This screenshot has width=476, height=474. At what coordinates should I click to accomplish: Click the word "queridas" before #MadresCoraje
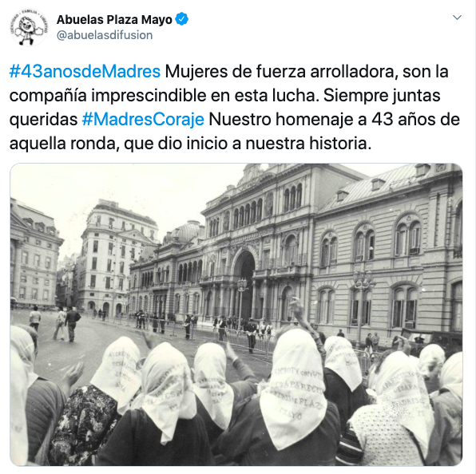43,120
